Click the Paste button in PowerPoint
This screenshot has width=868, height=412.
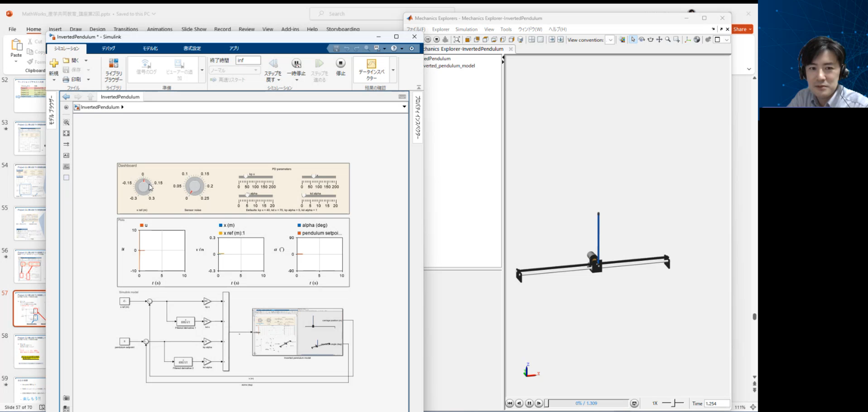(x=16, y=48)
